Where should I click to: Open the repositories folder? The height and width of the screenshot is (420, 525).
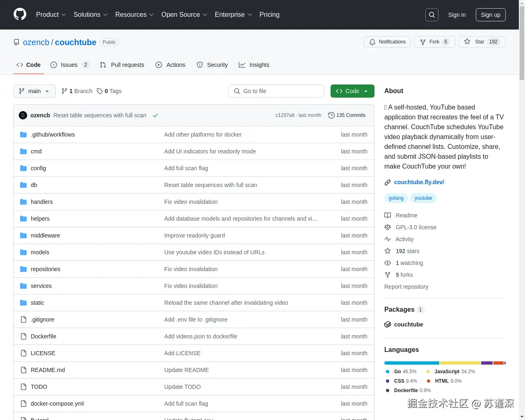[46, 269]
